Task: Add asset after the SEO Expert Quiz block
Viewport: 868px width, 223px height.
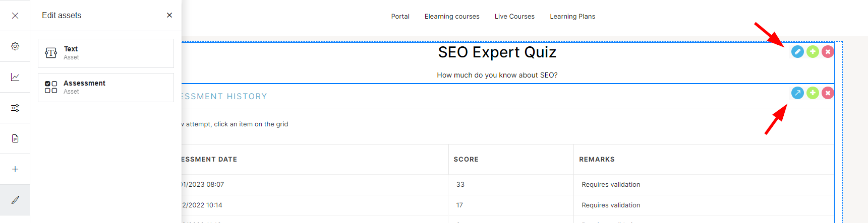Action: [x=813, y=51]
